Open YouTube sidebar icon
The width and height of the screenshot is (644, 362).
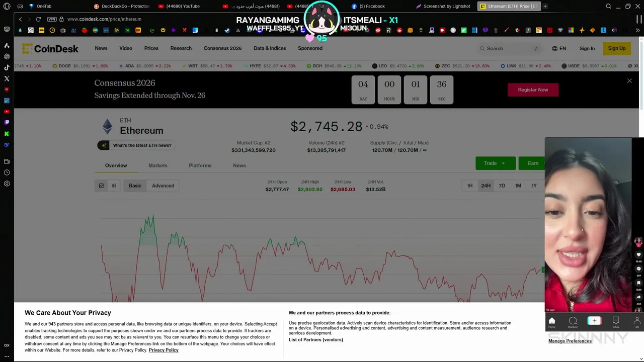coord(7,111)
